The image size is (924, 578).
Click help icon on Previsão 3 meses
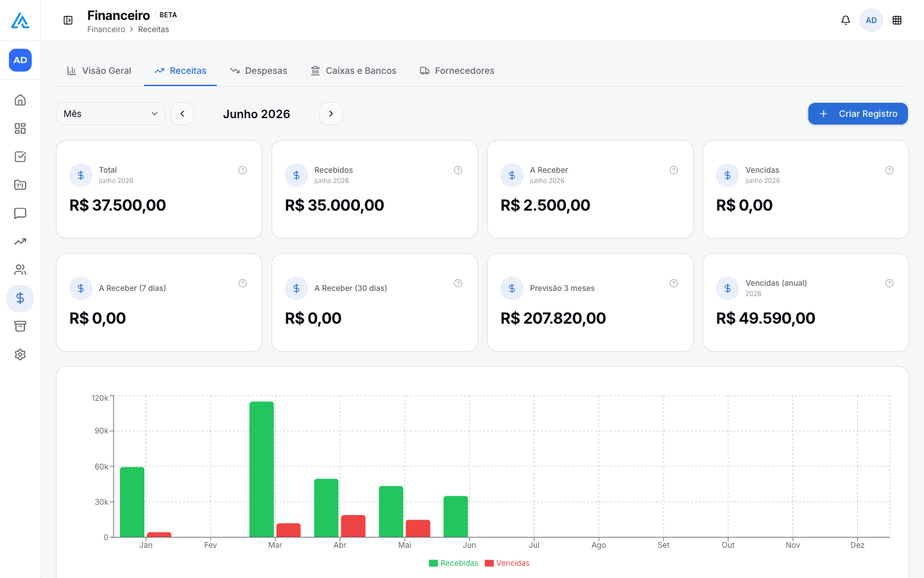[674, 283]
